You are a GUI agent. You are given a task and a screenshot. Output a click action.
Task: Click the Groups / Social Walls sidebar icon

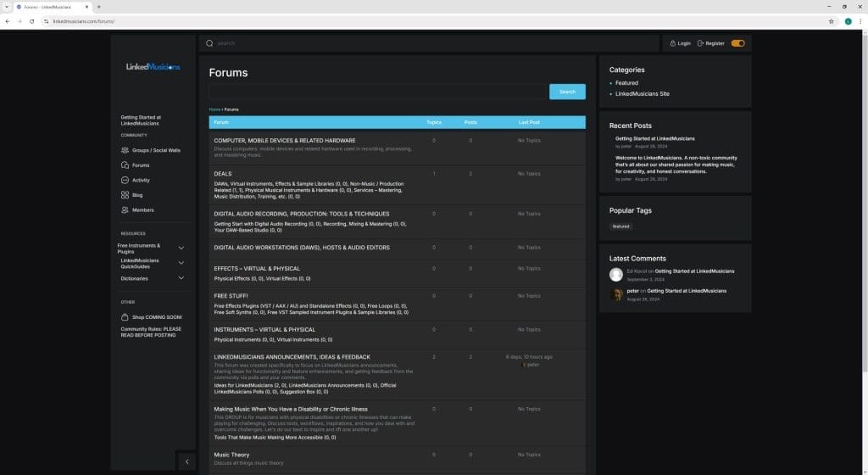[x=125, y=150]
